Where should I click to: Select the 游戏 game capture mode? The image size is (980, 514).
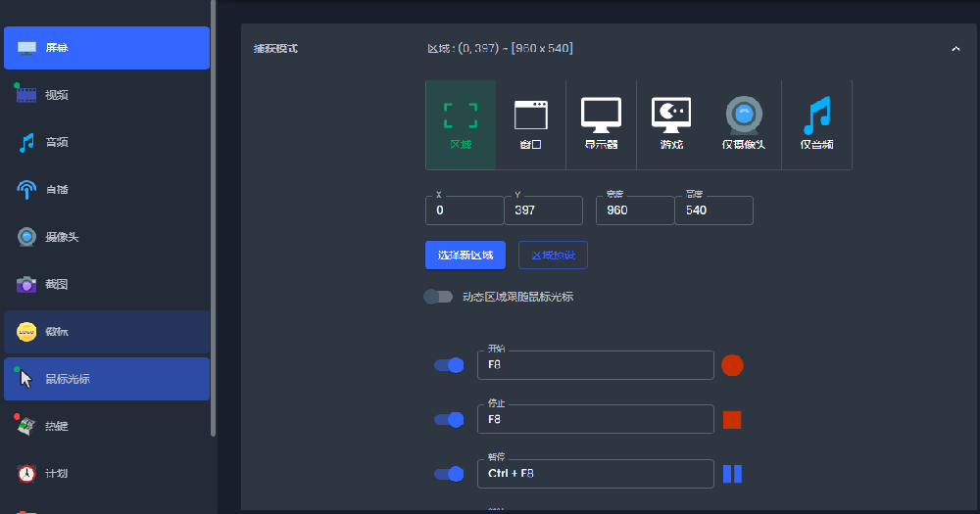[x=671, y=124]
